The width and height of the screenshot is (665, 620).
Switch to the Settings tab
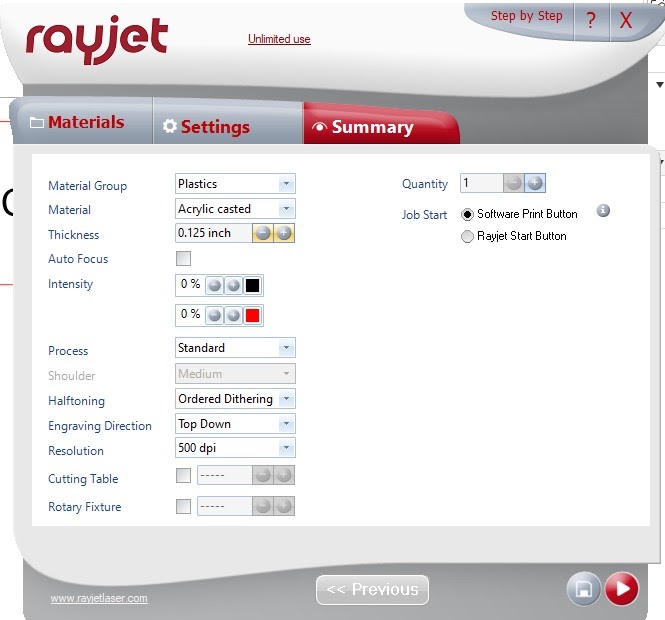click(x=206, y=127)
